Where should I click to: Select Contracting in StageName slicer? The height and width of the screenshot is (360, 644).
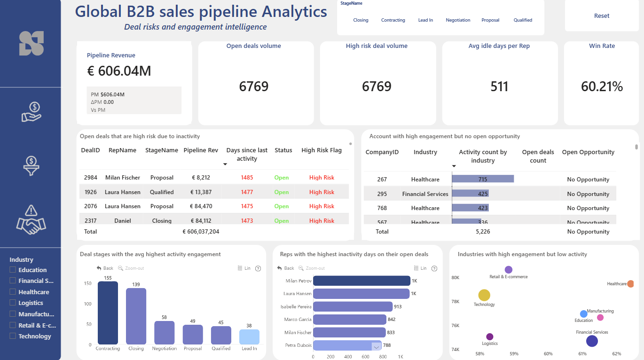pyautogui.click(x=393, y=20)
